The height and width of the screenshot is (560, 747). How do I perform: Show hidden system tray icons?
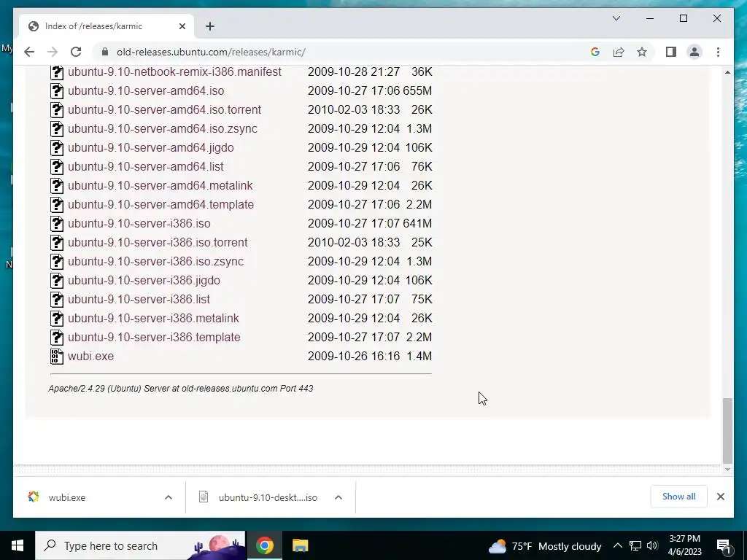(617, 545)
